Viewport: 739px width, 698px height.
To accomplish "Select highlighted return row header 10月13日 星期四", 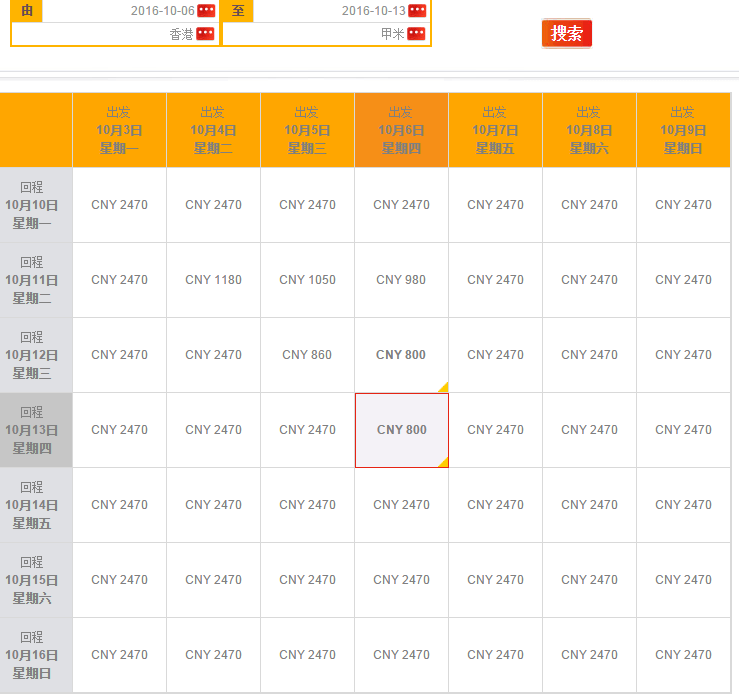I will [x=36, y=430].
